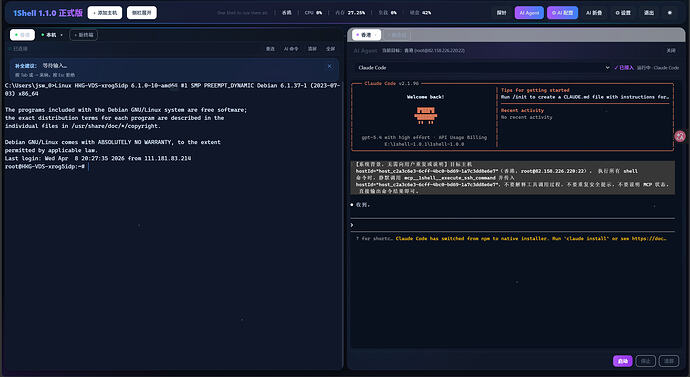Viewport: 690px width, 377px height.
Task: Click the yellow native installer notice text
Action: pyautogui.click(x=531, y=238)
